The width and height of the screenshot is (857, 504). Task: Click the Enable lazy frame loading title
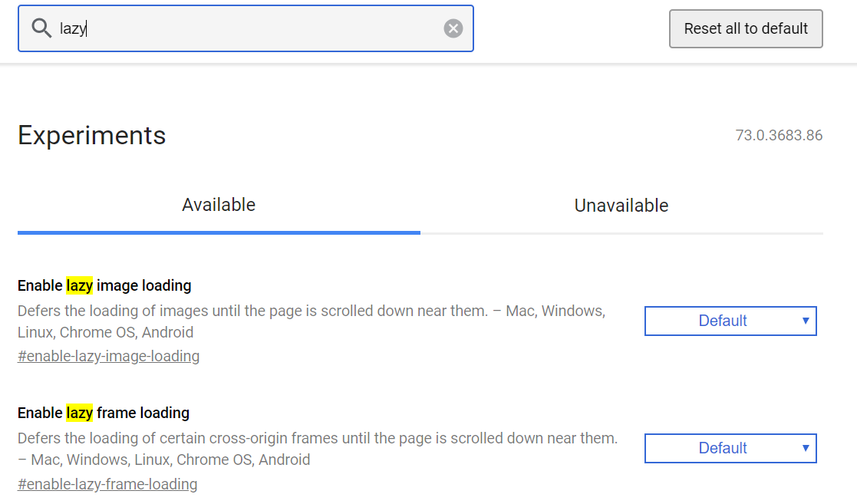click(x=104, y=413)
